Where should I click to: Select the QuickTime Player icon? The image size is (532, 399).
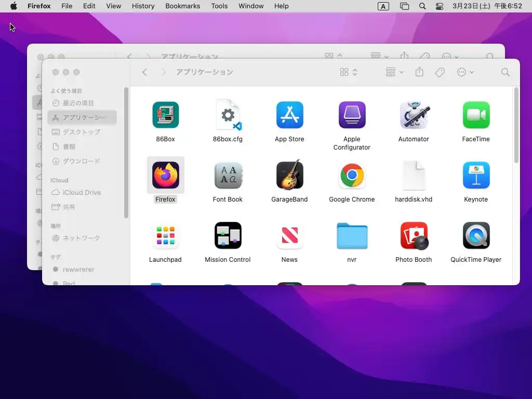coord(476,235)
